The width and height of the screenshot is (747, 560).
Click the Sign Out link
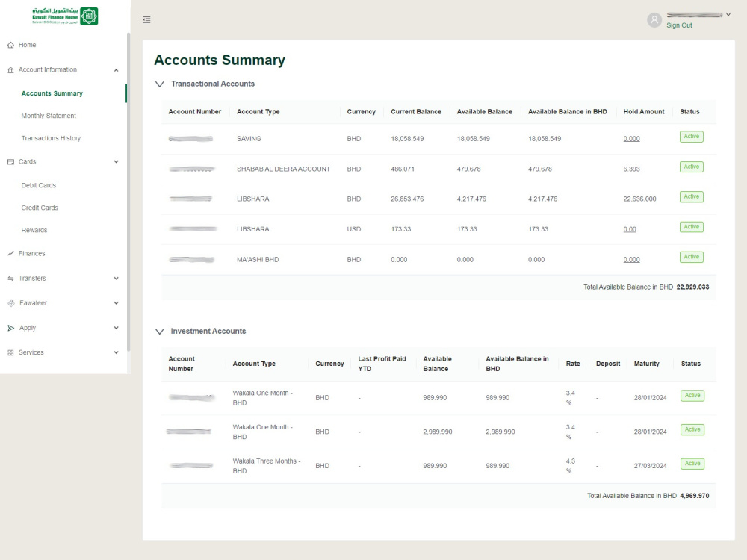pos(679,25)
